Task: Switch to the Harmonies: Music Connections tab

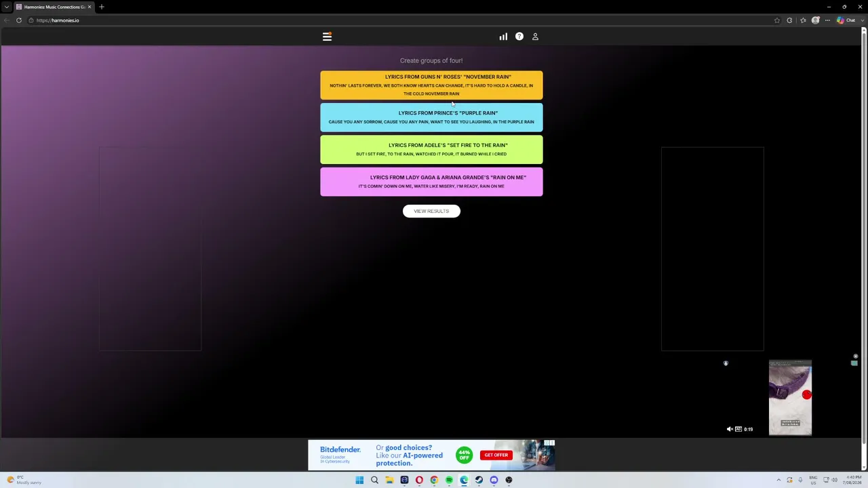Action: [x=54, y=7]
